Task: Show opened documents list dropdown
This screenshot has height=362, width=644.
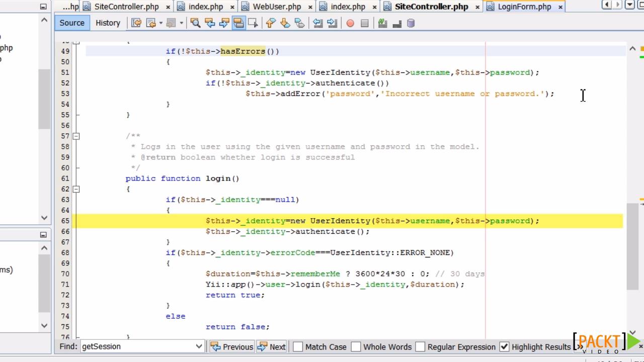Action: (629, 5)
